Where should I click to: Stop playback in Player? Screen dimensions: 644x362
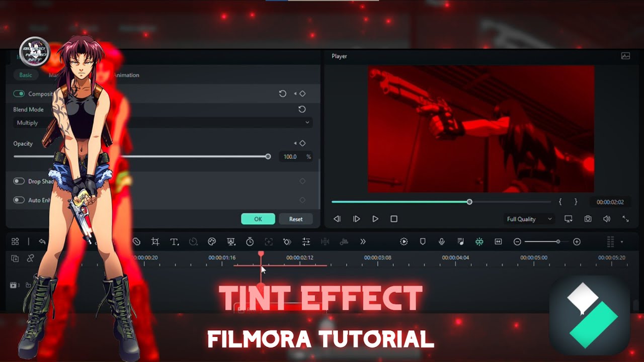point(394,219)
